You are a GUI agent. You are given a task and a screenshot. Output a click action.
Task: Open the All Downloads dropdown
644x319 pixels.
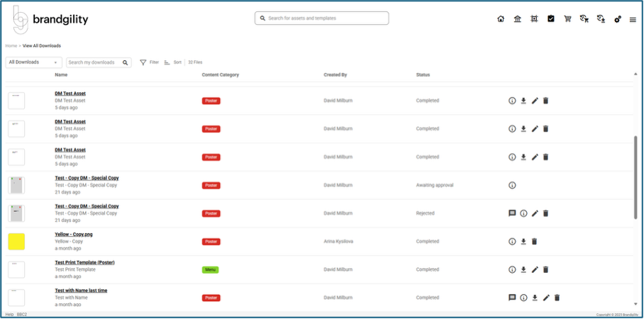pos(33,62)
